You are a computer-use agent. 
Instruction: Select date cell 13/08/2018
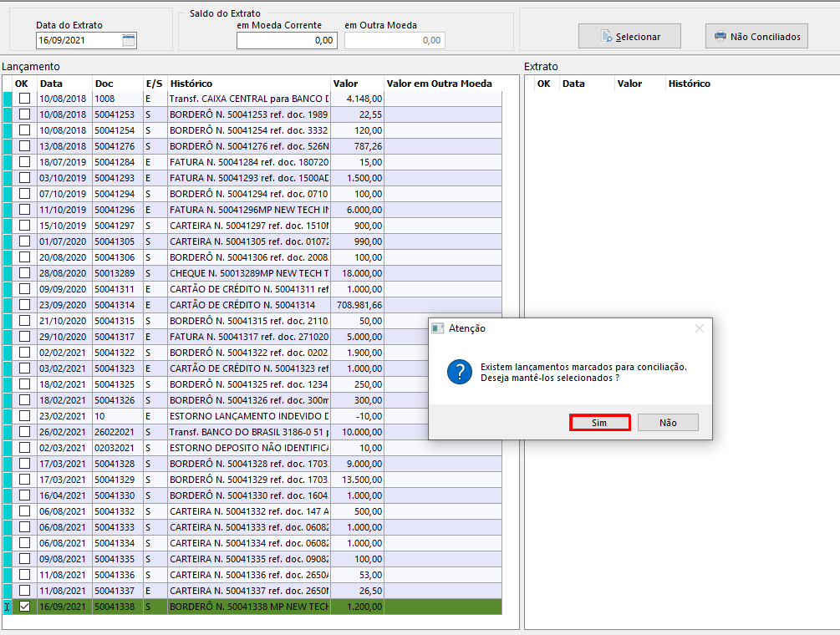click(x=65, y=146)
